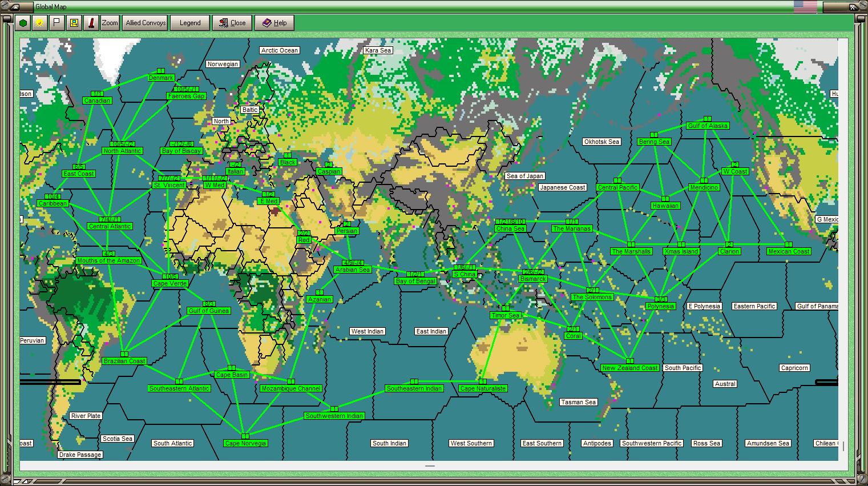Open Help for the Global Map

click(274, 23)
